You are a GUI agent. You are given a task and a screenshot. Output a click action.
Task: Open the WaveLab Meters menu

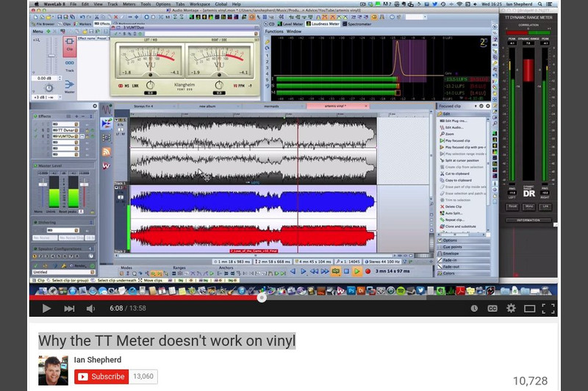(129, 4)
